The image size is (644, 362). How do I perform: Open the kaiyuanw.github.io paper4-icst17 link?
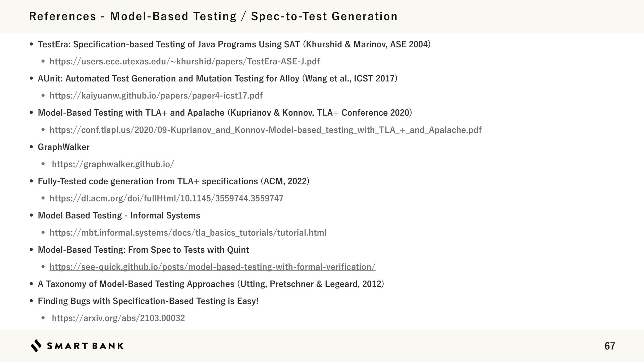click(156, 96)
